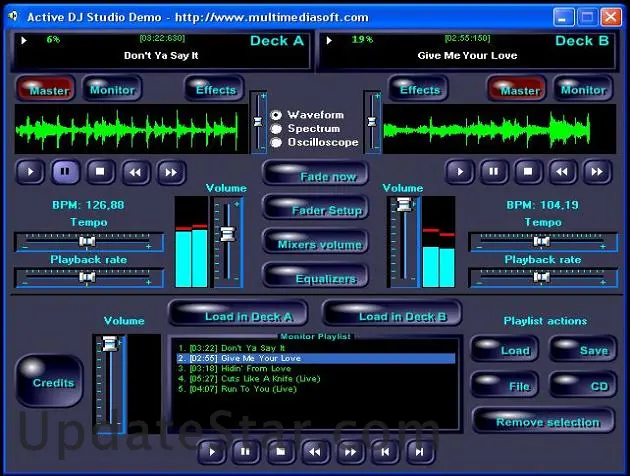
Task: Stop playback on Deck B
Action: [527, 171]
